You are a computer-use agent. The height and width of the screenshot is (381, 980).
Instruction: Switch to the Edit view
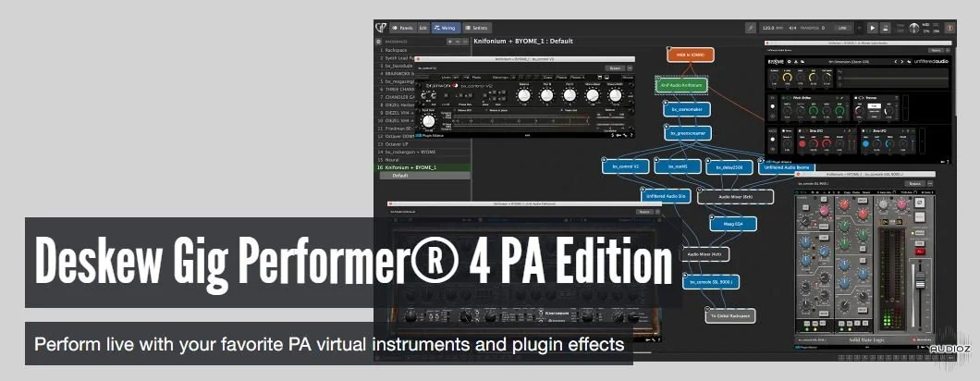tap(423, 28)
